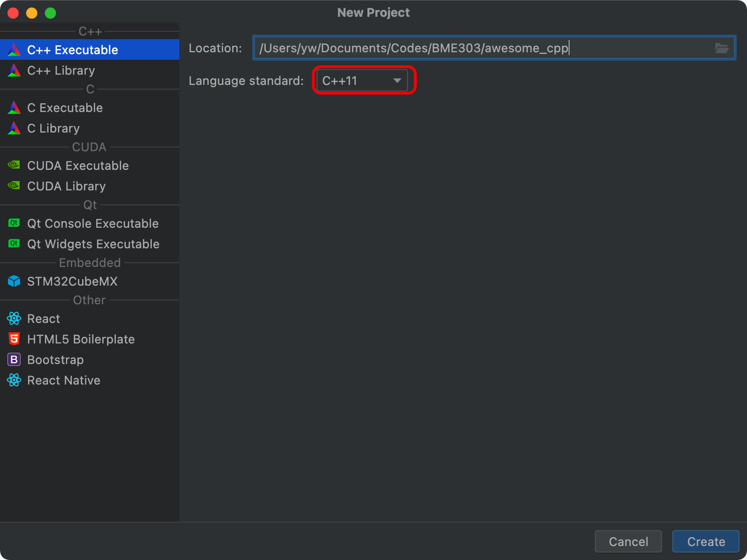
Task: Select the C++ Executable template
Action: click(73, 49)
